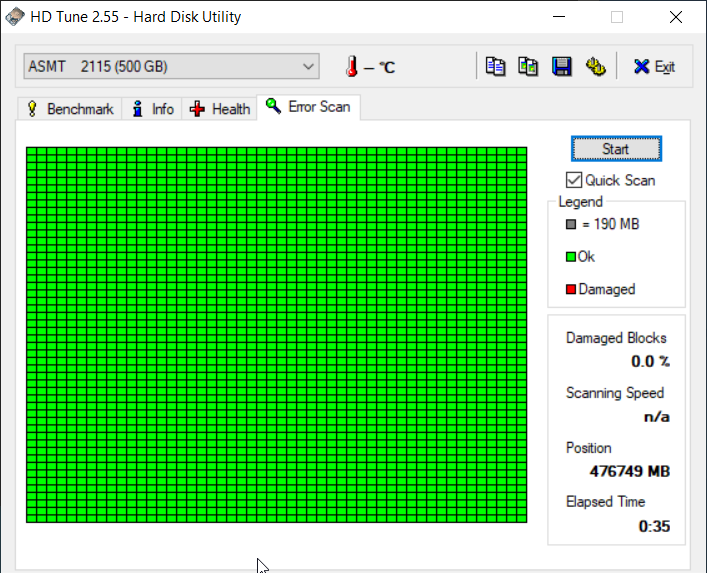Exit the HD Tune application

click(x=654, y=67)
